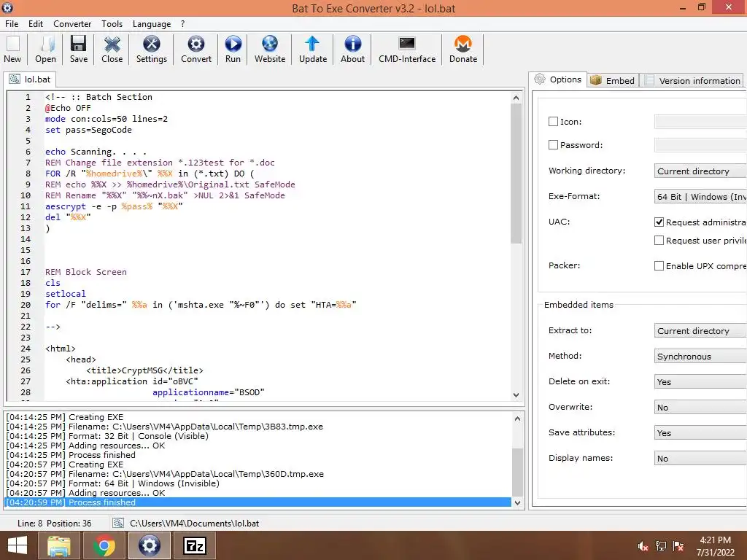Select the lol.bat editor tab
The width and height of the screenshot is (747, 560).
click(x=30, y=79)
